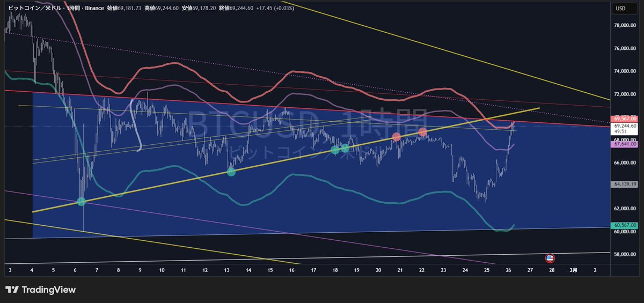Click the red 69,567.00 price label
Screen dimensions: 644x303
point(624,119)
